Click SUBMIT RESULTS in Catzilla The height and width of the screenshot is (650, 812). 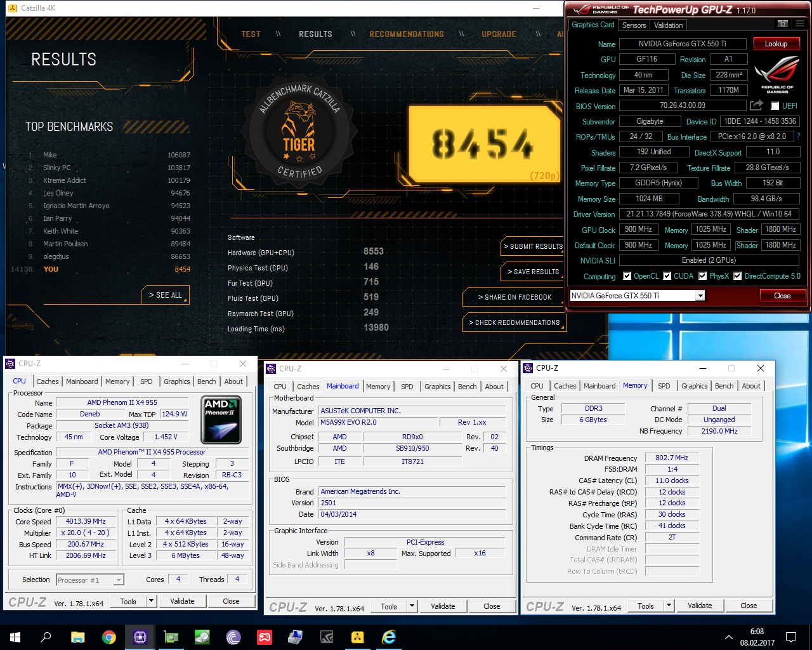click(x=533, y=246)
